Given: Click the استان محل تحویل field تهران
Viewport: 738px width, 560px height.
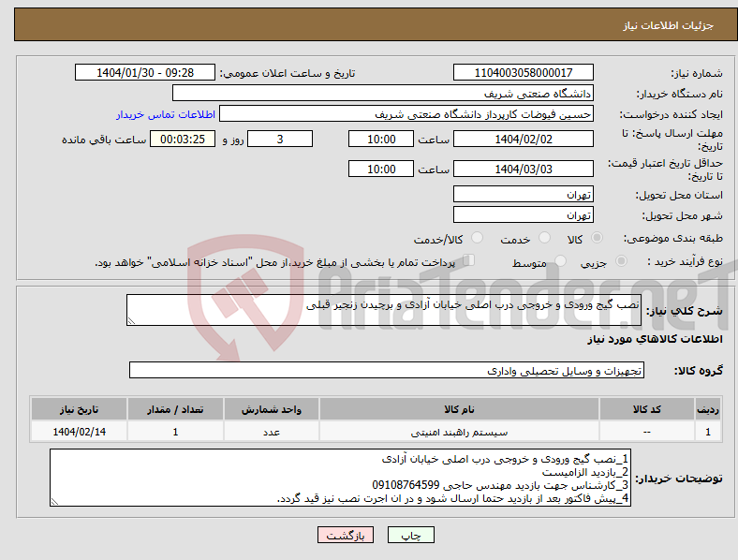Looking at the screenshot, I should 524,194.
